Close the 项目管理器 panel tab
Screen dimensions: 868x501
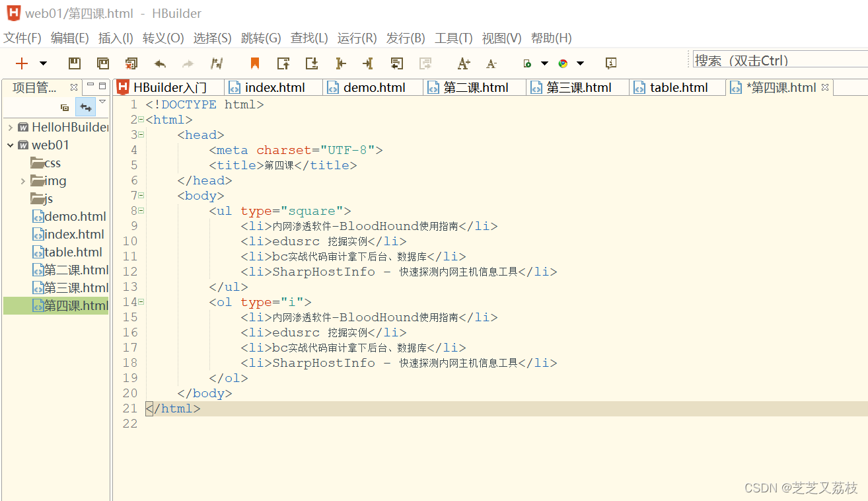(74, 87)
